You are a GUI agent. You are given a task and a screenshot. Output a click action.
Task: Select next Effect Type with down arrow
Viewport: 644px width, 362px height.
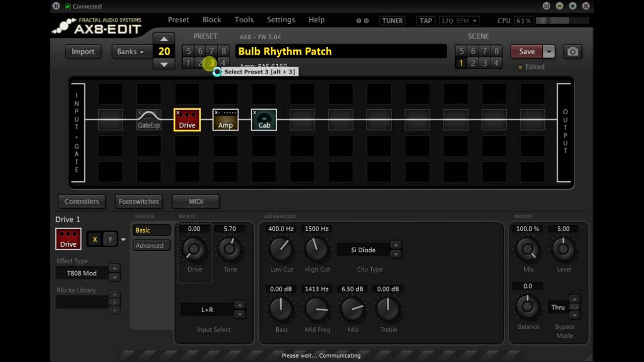(115, 277)
